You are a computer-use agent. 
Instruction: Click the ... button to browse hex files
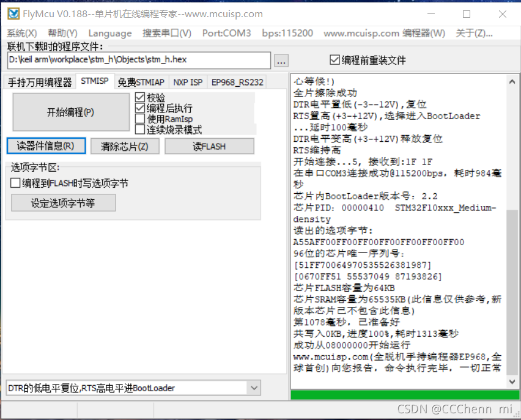coord(281,61)
